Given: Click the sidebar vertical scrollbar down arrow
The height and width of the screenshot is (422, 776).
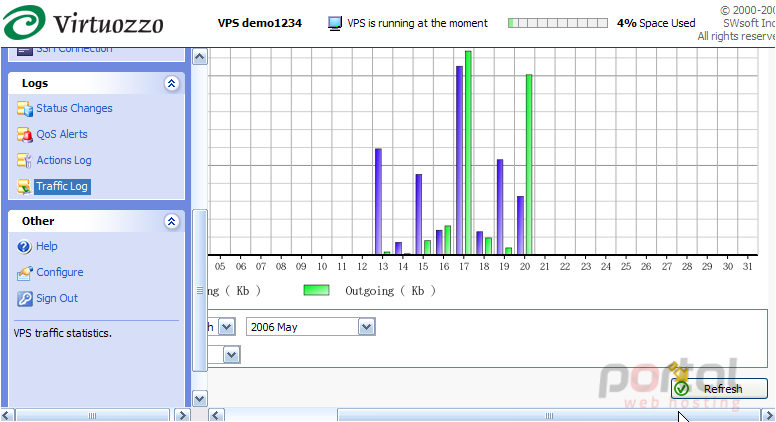Looking at the screenshot, I should [199, 398].
